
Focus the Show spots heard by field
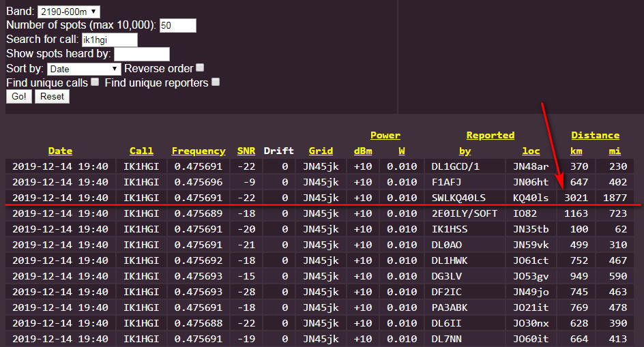[142, 55]
